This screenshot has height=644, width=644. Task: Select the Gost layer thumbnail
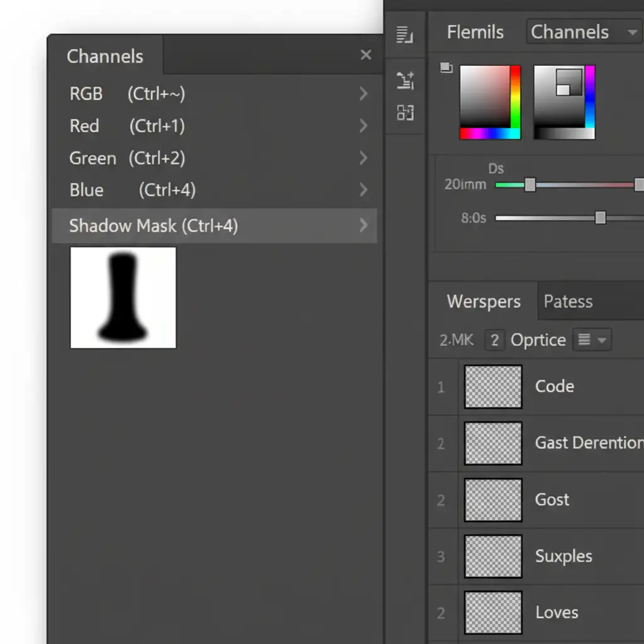[493, 500]
